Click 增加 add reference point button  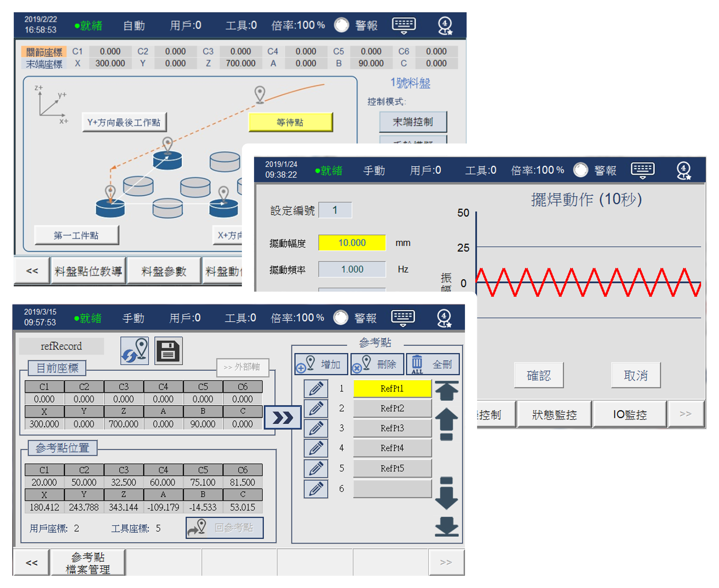tap(321, 365)
